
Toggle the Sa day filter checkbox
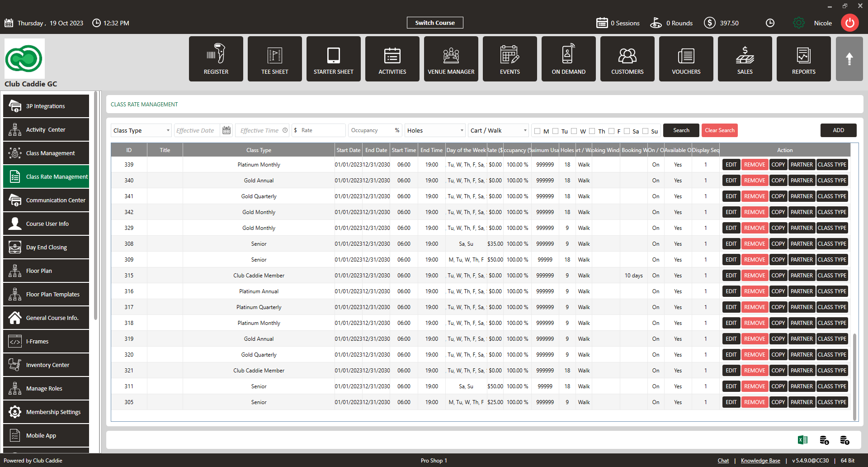tap(627, 131)
